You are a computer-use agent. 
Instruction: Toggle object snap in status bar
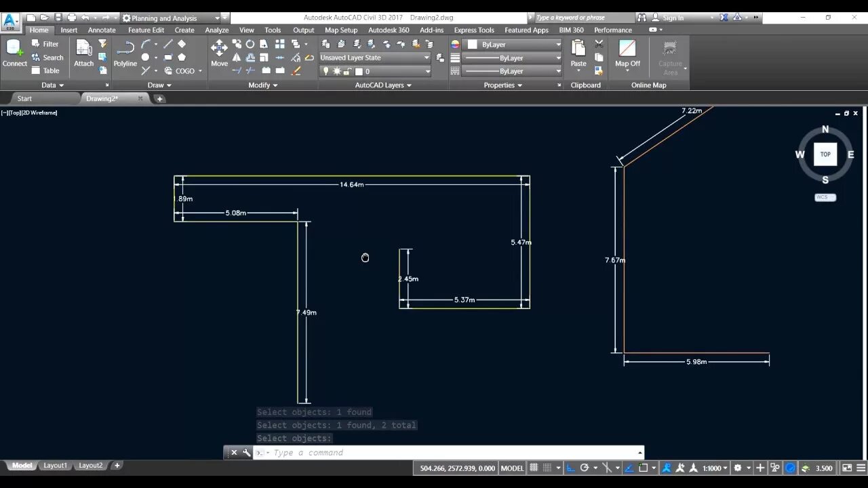click(644, 468)
